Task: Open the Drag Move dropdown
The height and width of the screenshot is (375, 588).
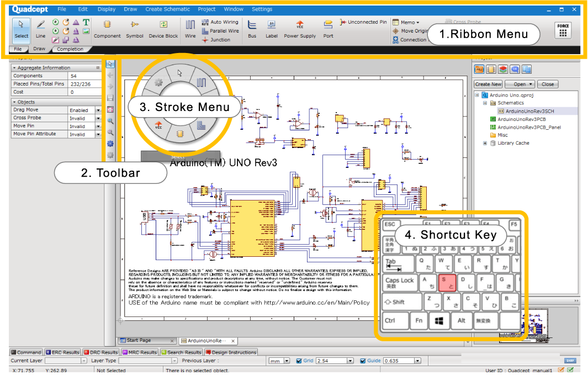Action: (98, 110)
